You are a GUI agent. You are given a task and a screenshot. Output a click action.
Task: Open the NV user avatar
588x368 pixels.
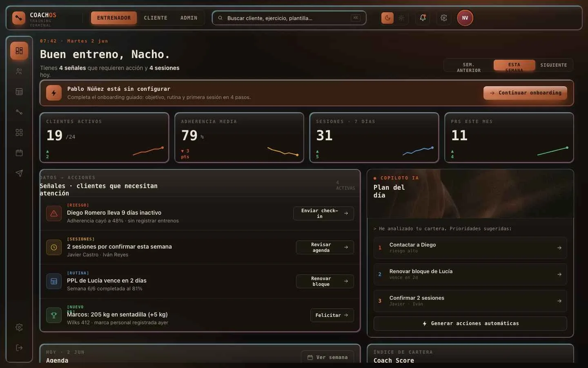[x=465, y=18]
